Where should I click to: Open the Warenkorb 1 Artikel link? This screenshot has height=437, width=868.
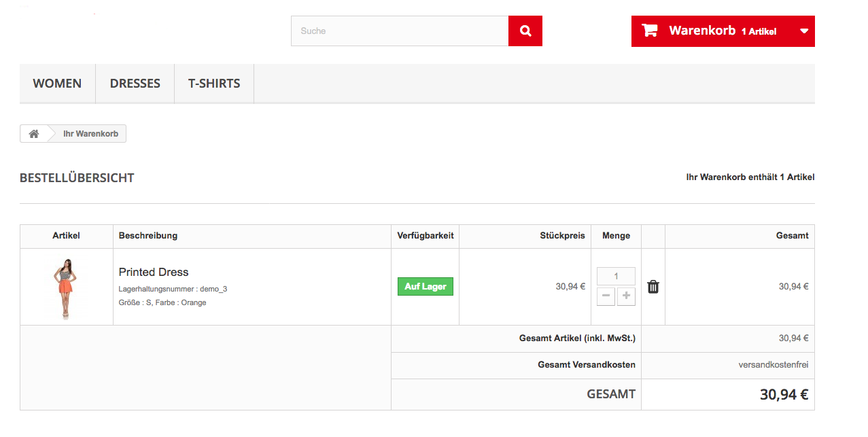(x=723, y=31)
